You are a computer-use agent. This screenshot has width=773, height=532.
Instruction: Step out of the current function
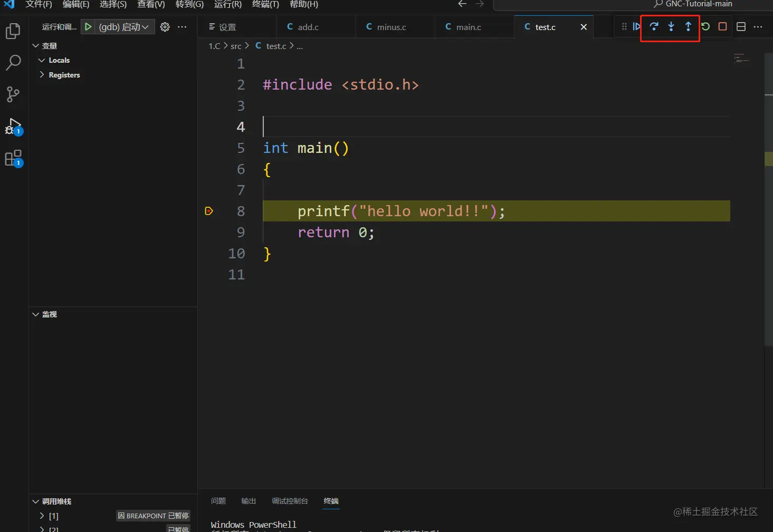click(x=688, y=26)
